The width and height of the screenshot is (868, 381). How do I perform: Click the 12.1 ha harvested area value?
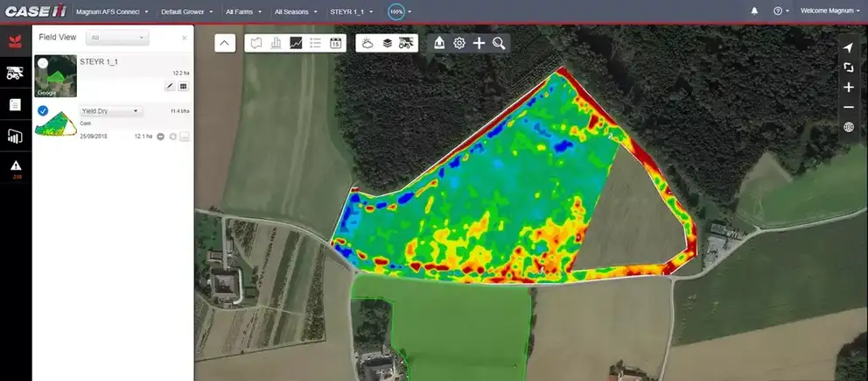(143, 137)
